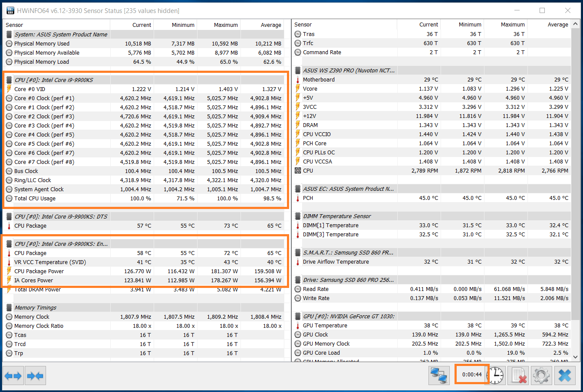Viewport: 583px width, 392px height.
Task: Click the thermometer icon next to Motherboard
Action: (x=298, y=79)
